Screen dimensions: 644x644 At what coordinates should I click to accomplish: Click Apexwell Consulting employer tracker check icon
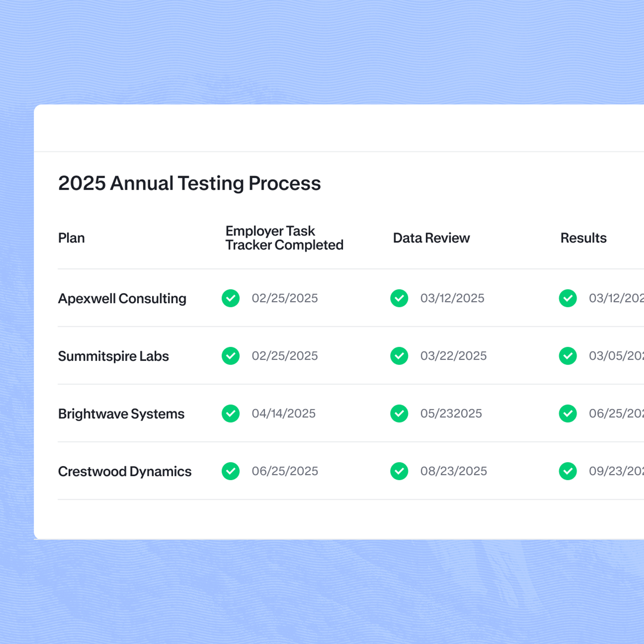pos(231,298)
